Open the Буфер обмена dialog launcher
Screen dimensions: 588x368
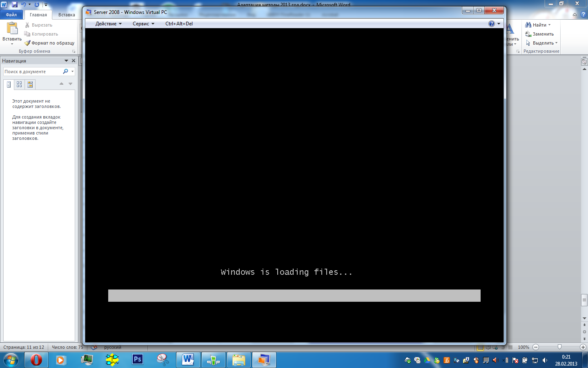click(74, 52)
